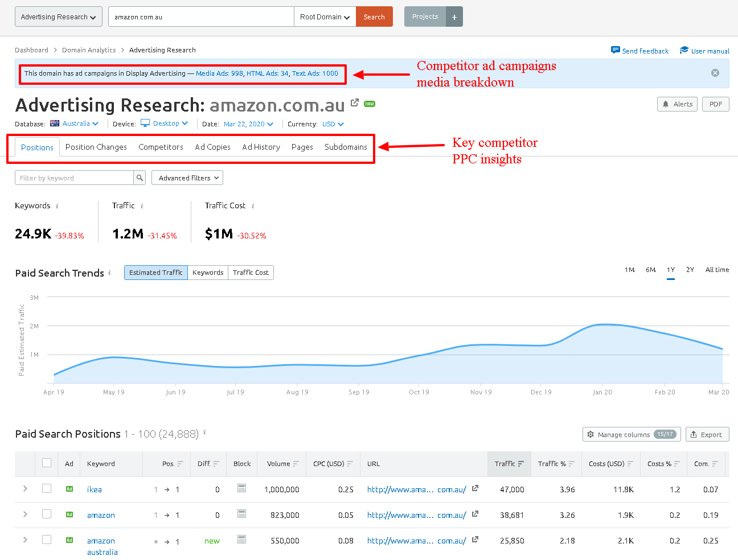Viewport: 738px width, 560px height.
Task: Expand the amazon keyword row
Action: click(25, 514)
